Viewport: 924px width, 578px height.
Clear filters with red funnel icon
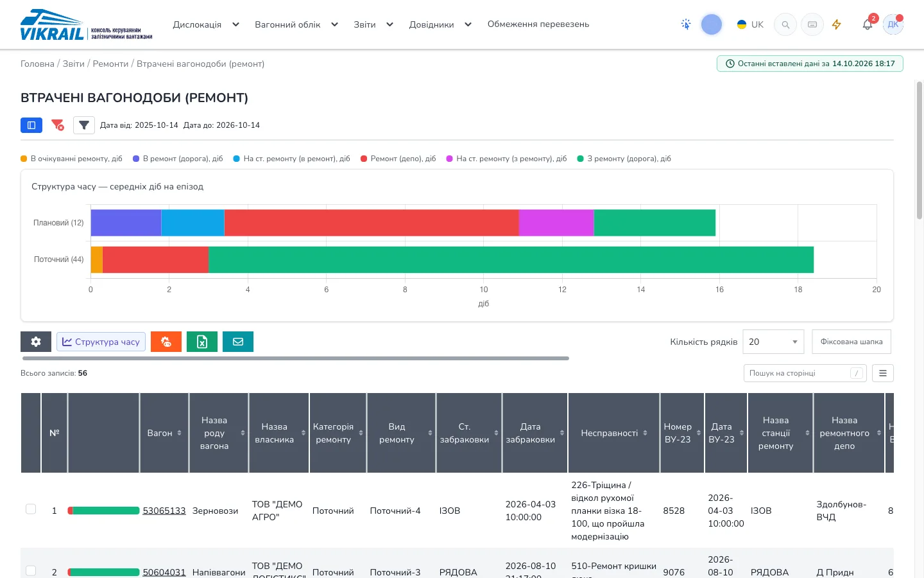(58, 125)
